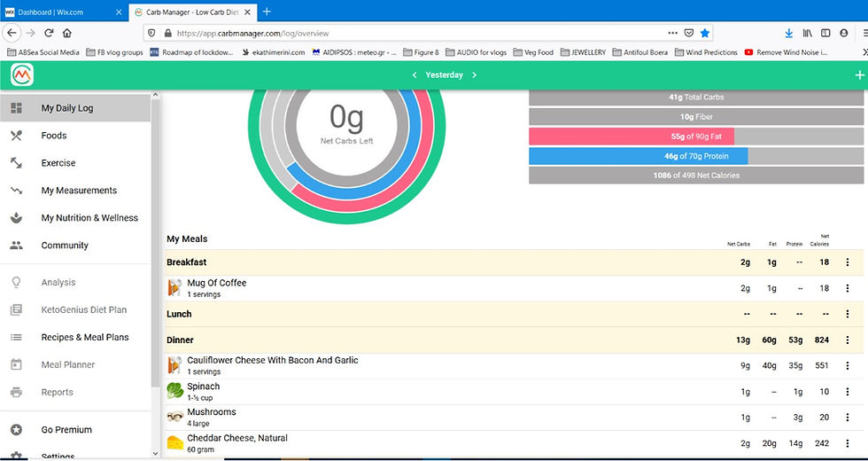Screen dimensions: 868x461
Task: Click the Go Premium star icon
Action: coord(17,429)
